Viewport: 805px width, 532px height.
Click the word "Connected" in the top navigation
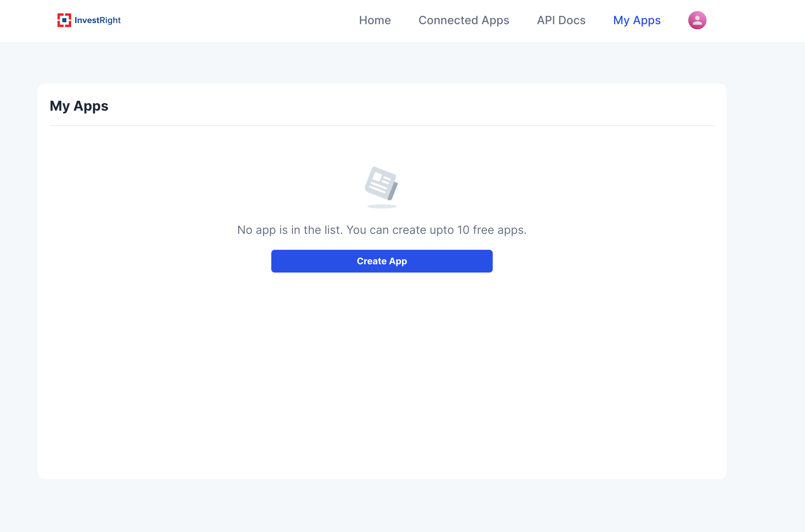(448, 20)
